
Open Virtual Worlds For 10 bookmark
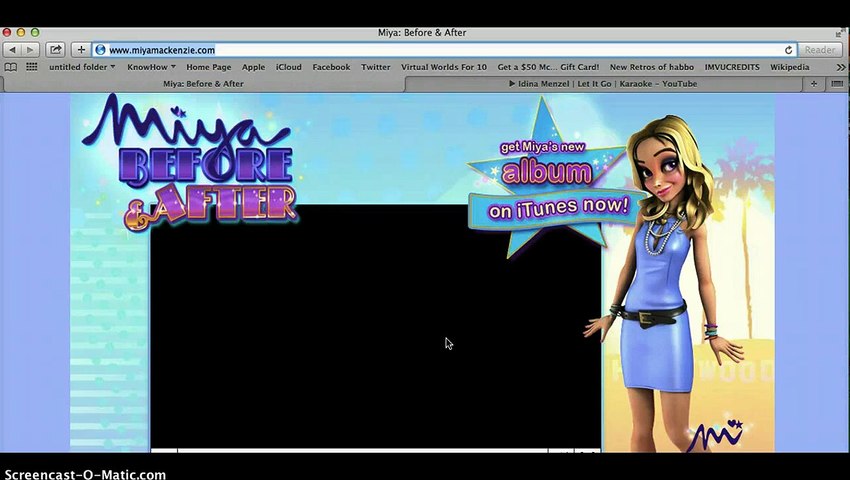tap(443, 67)
